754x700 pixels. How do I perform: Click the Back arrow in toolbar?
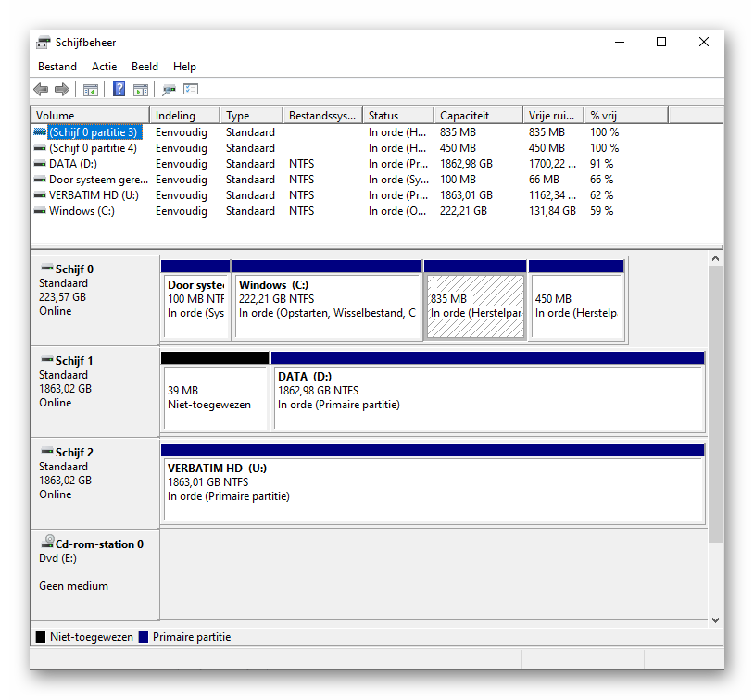click(x=41, y=90)
